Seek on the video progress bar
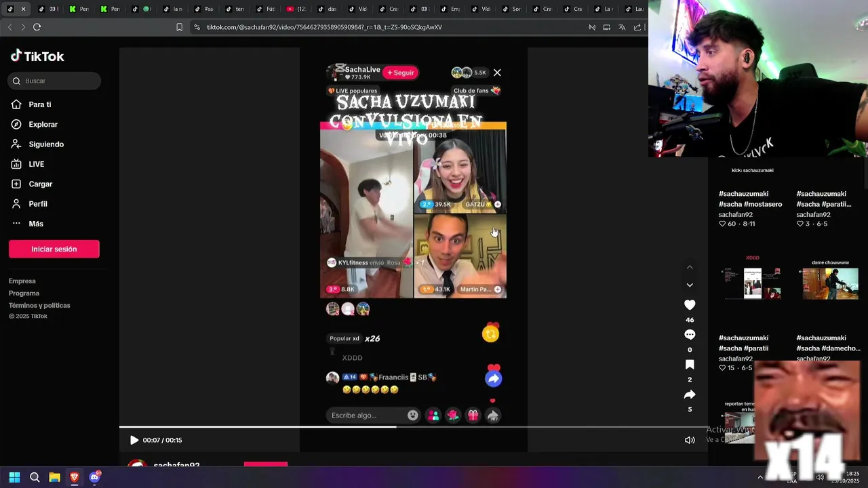Screen dimensions: 868x488 [x=414, y=427]
